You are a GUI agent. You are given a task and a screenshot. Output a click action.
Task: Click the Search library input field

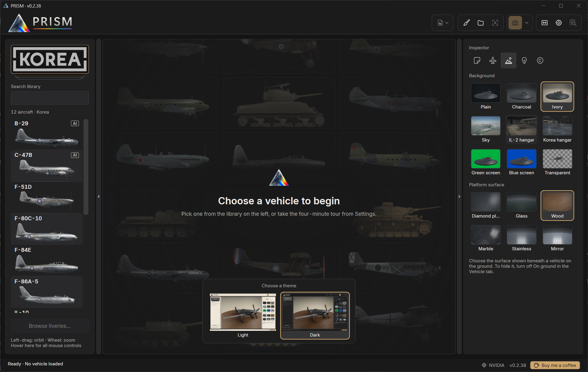[x=50, y=98]
